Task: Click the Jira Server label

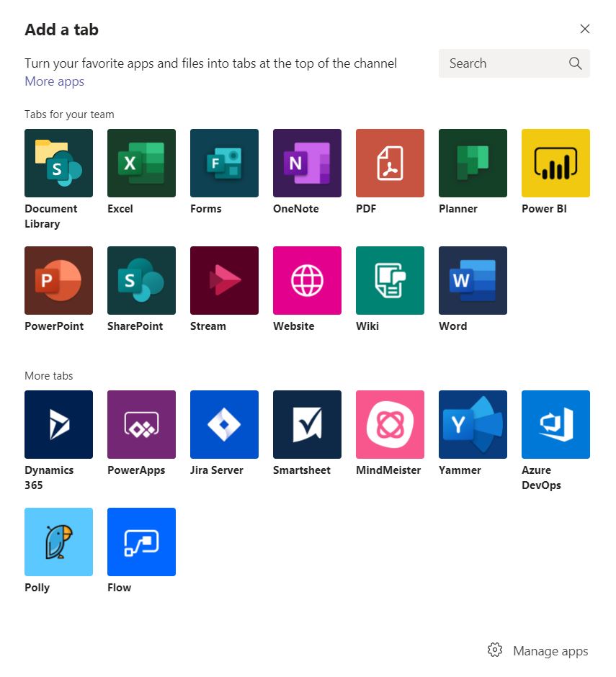Action: coord(217,470)
